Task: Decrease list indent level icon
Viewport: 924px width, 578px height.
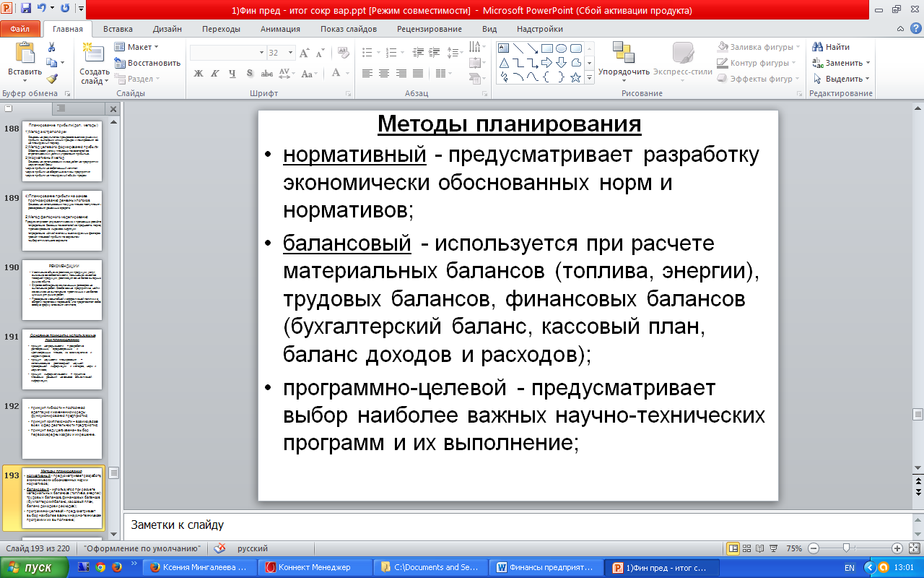Action: coord(417,53)
